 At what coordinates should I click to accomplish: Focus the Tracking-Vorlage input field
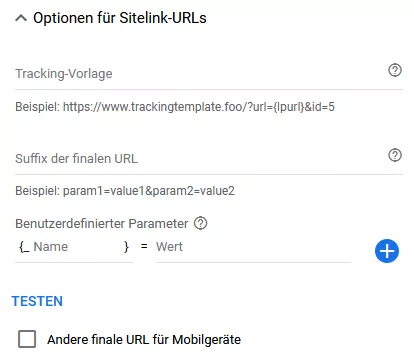point(200,74)
